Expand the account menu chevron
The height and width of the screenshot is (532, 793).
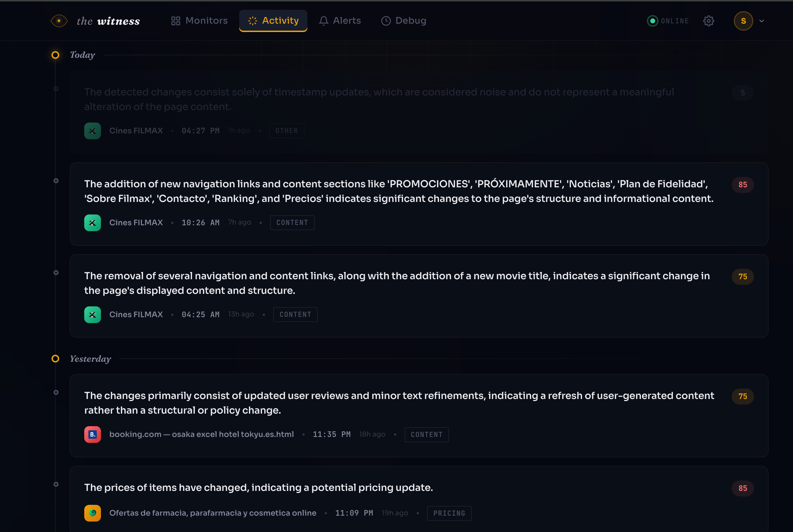(x=762, y=21)
